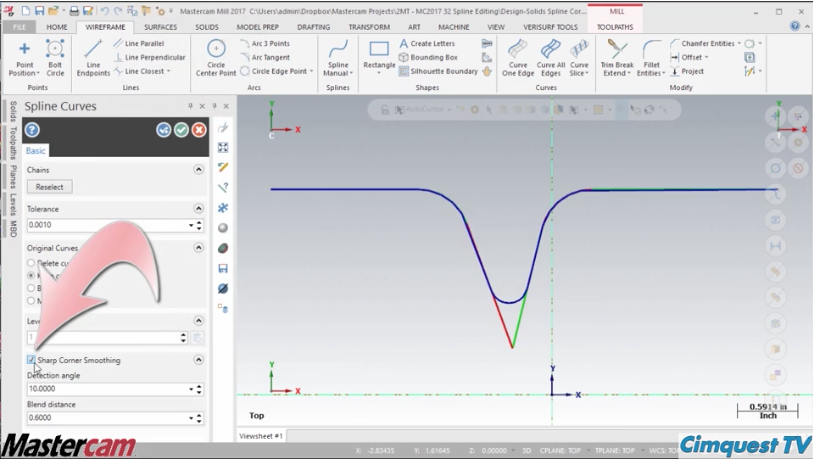Choose the Bolt Circle tool
Image resolution: width=813 pixels, height=460 pixels.
click(x=55, y=59)
